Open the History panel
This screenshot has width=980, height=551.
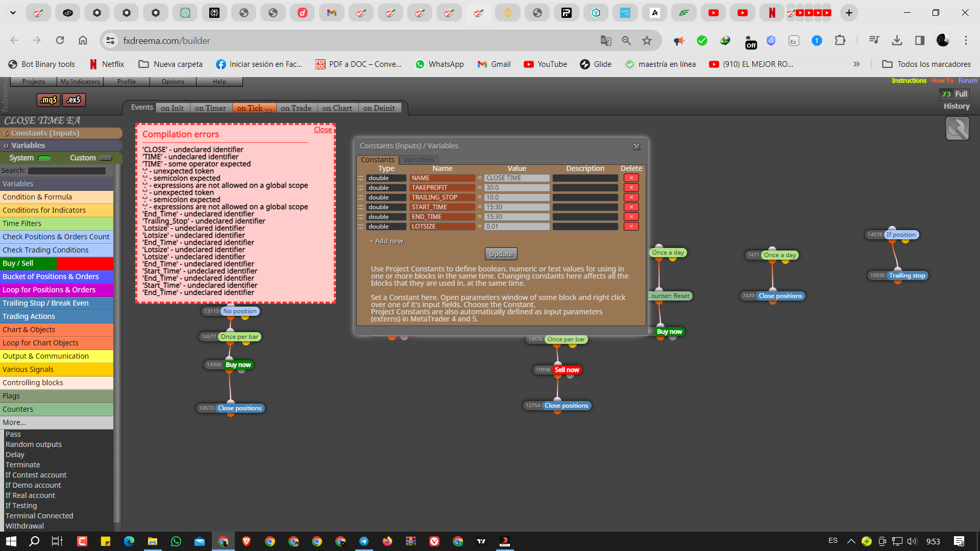(x=957, y=106)
